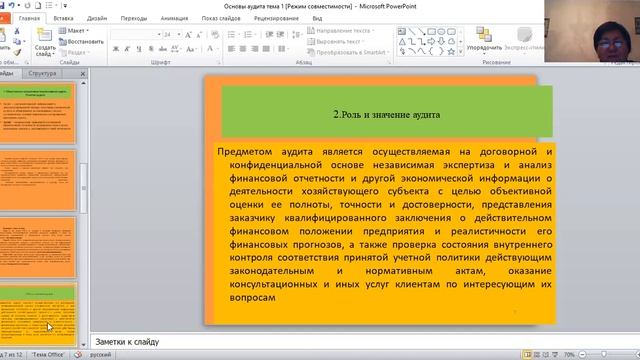This screenshot has height=360, width=640.
Task: Close the slides pane with X
Action: click(x=83, y=74)
